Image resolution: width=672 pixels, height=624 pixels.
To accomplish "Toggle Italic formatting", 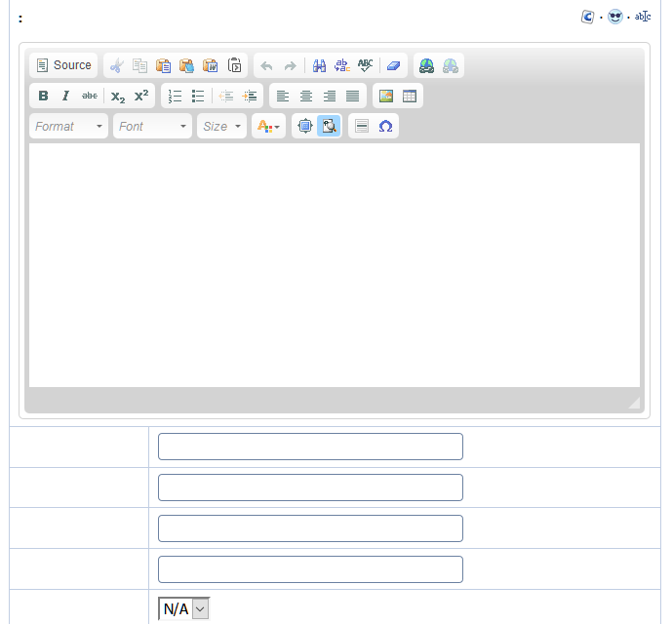I will 66,96.
